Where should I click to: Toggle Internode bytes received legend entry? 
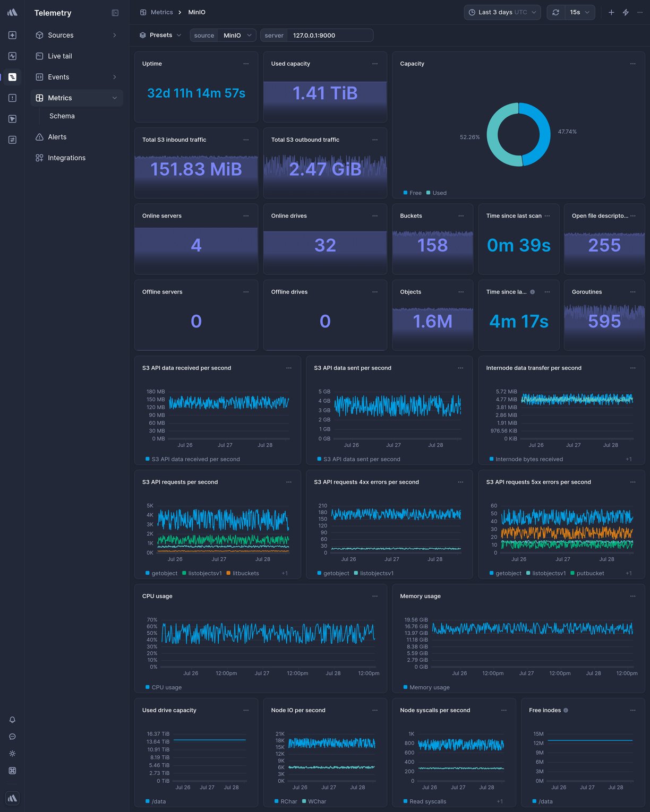pyautogui.click(x=526, y=459)
